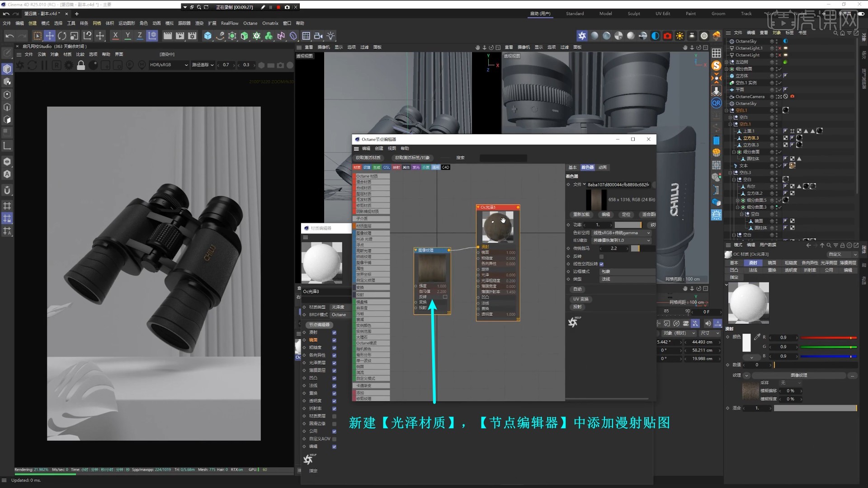
Task: Click the material preview sphere thumbnail
Action: pyautogui.click(x=322, y=262)
